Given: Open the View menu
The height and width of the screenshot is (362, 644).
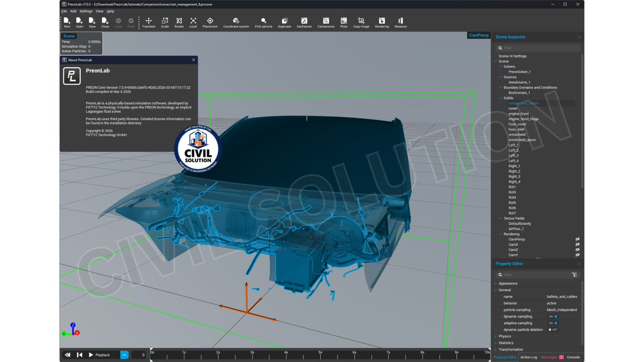Looking at the screenshot, I should [100, 11].
